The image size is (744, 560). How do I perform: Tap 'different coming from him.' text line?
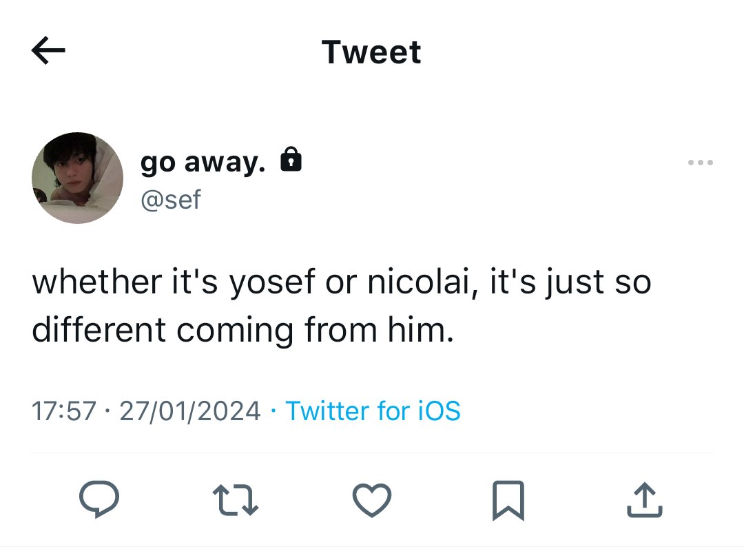(x=243, y=331)
